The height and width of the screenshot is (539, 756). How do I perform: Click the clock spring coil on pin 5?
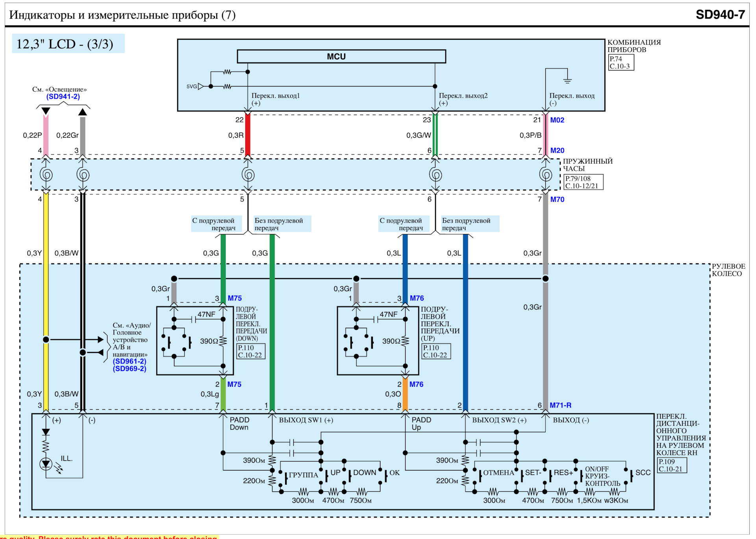(x=248, y=175)
